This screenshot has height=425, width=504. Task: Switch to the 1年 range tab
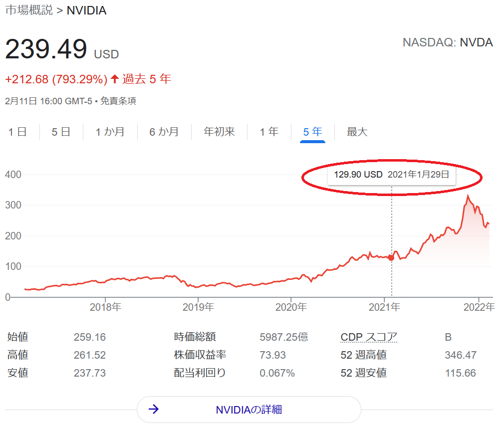pos(269,132)
